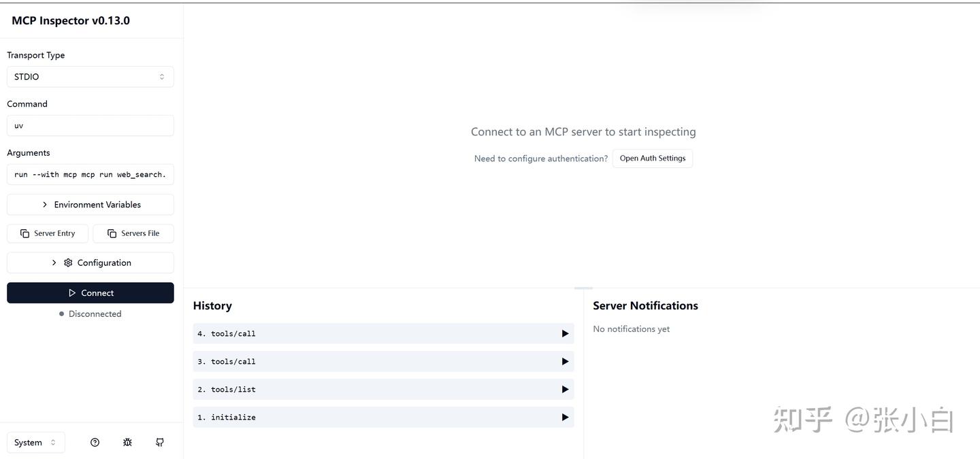Click the Connect to an MCP server message
Screen dimensions: 980x459
[x=583, y=132]
